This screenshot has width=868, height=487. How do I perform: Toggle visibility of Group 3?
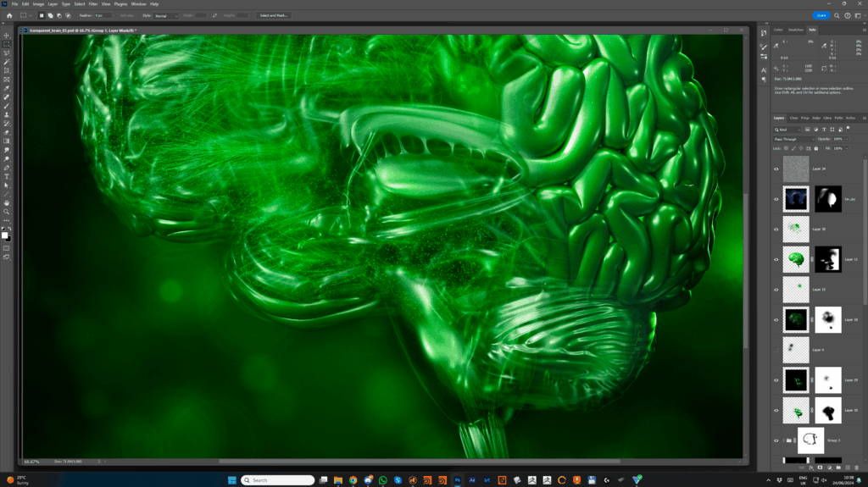776,440
